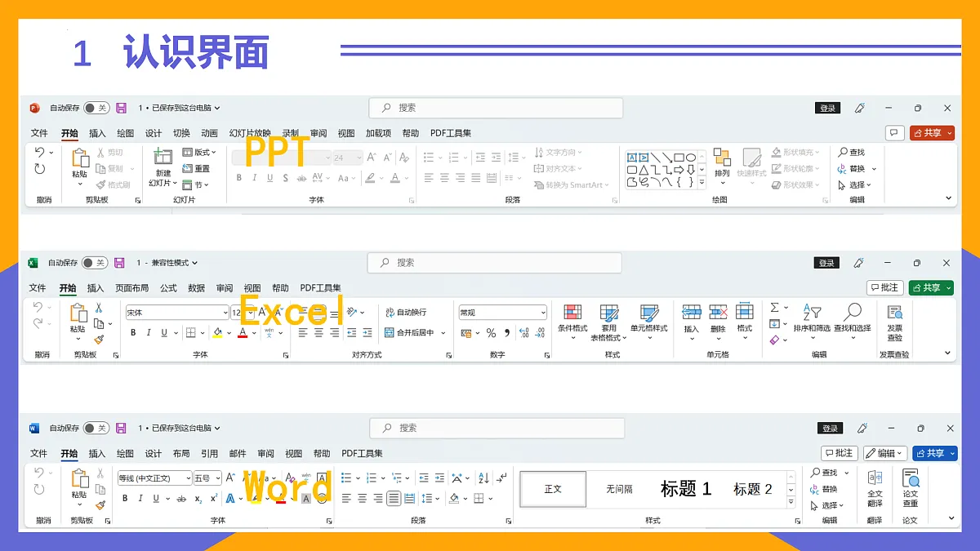Image resolution: width=980 pixels, height=551 pixels.
Task: Click the login button in PowerPoint title bar
Action: point(827,108)
